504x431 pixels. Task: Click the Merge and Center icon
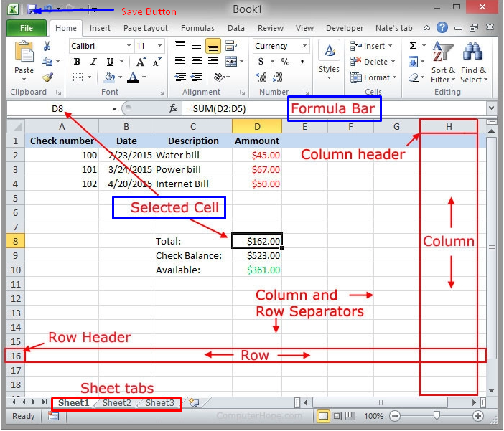[230, 62]
